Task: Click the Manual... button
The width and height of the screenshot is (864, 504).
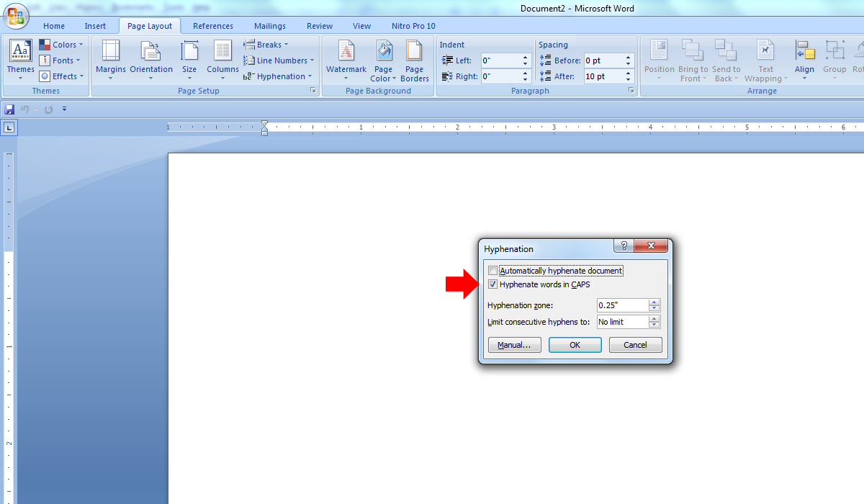Action: [514, 345]
